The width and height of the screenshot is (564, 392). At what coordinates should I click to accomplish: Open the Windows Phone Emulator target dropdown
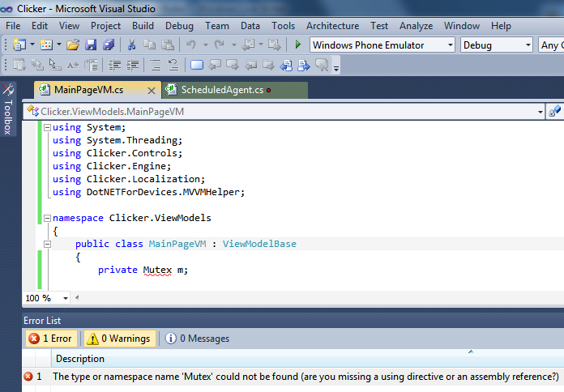[382, 45]
